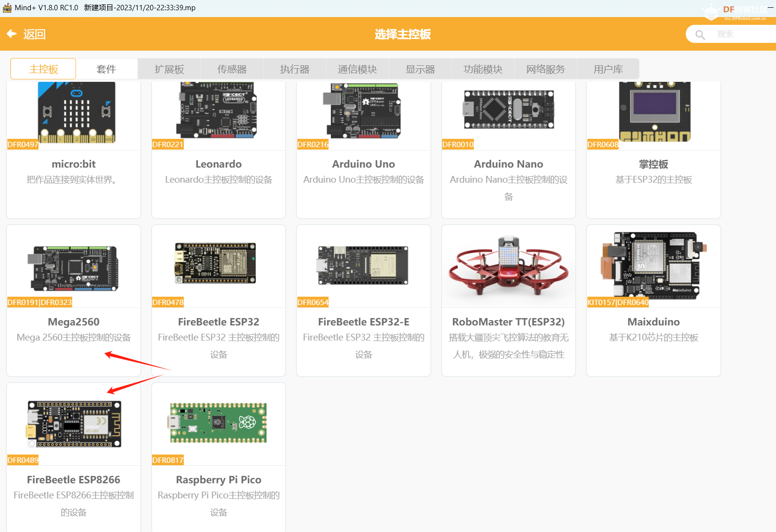Click the RoboMaster TT(ESP32) title text
The height and width of the screenshot is (532, 776).
click(x=508, y=322)
